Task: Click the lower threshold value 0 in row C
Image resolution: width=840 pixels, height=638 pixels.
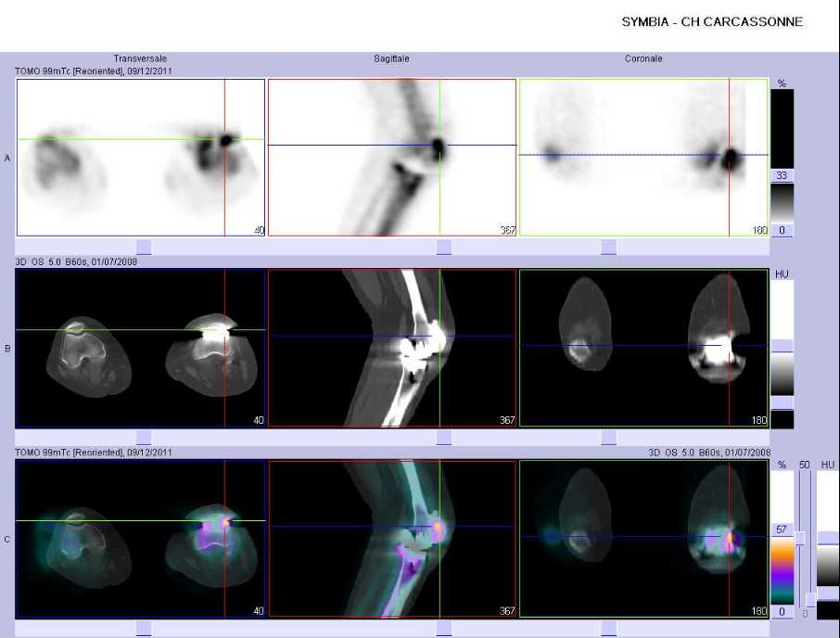Action: pyautogui.click(x=782, y=612)
